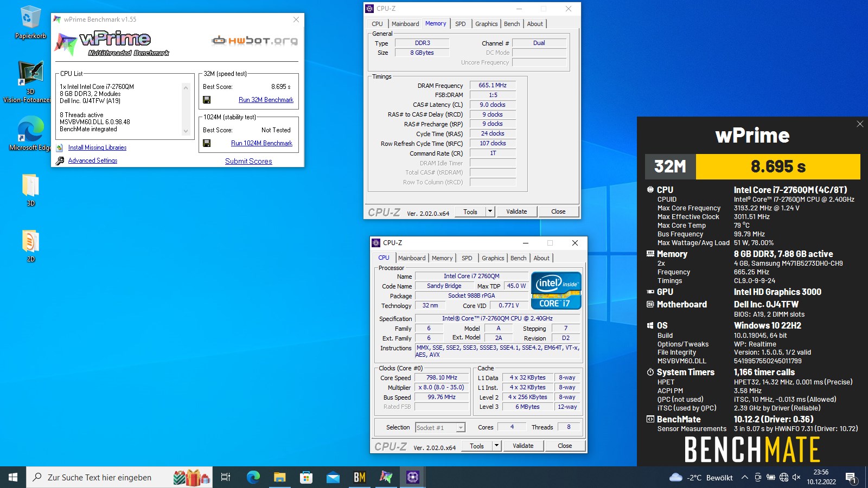Click the volume muted tray icon
This screenshot has width=868, height=488.
click(x=796, y=477)
